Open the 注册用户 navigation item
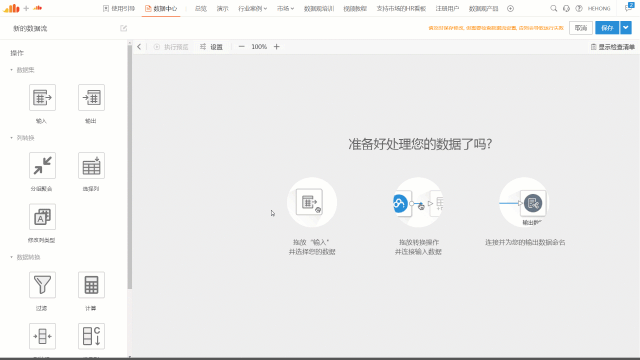This screenshot has height=360, width=640. point(447,9)
